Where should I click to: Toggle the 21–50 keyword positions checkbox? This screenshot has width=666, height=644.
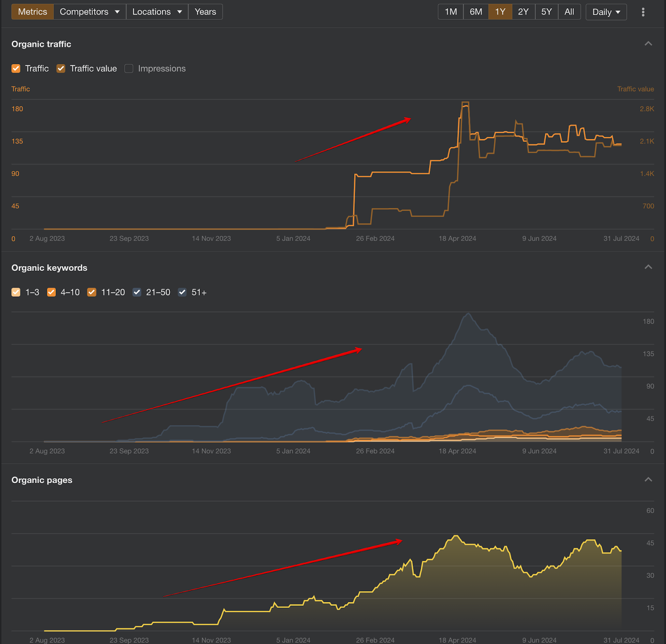(x=137, y=292)
